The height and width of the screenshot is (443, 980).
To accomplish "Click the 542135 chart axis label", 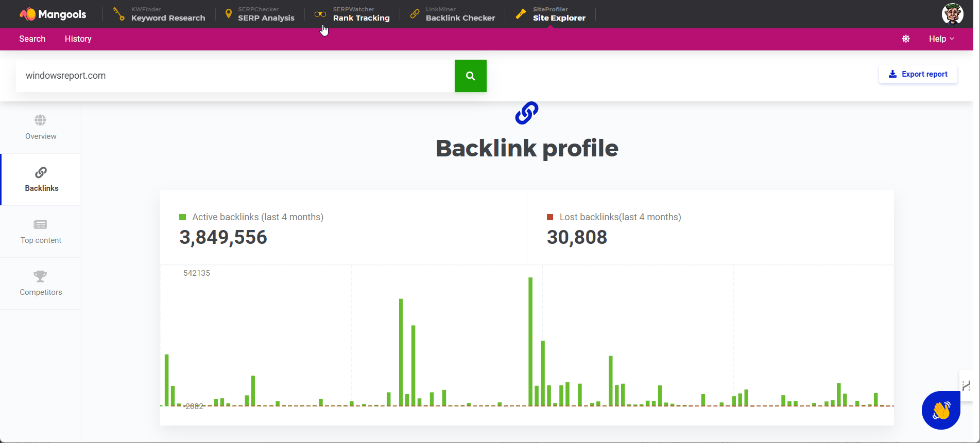I will point(197,273).
